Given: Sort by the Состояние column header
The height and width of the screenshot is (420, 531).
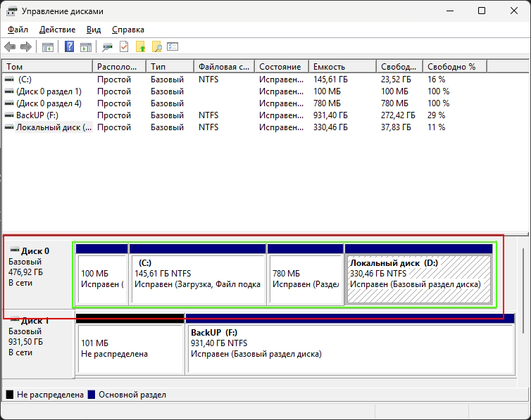Looking at the screenshot, I should coord(282,67).
